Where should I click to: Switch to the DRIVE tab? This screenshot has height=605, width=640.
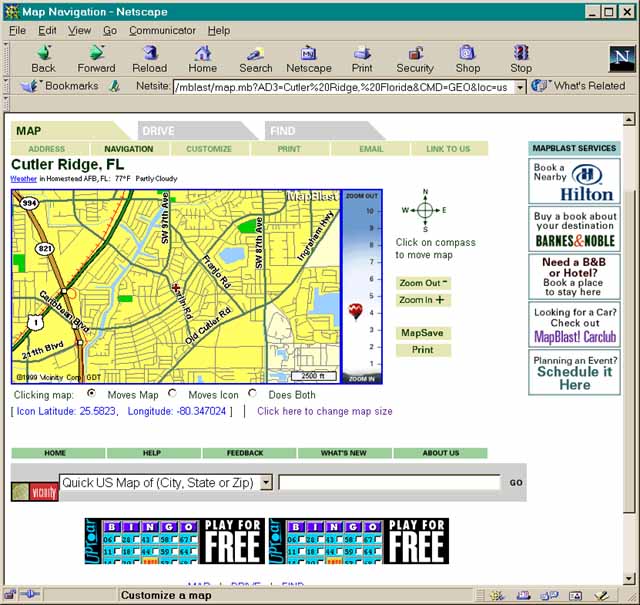(196, 131)
